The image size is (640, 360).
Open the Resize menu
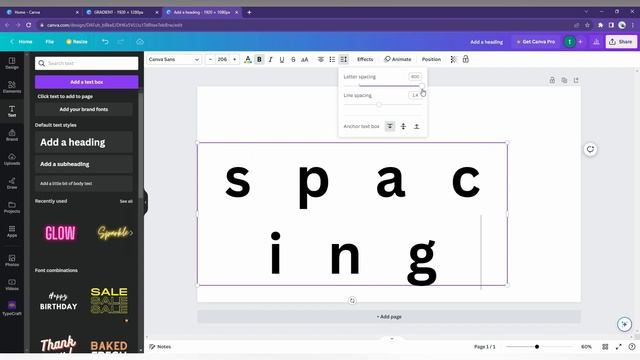click(x=77, y=42)
